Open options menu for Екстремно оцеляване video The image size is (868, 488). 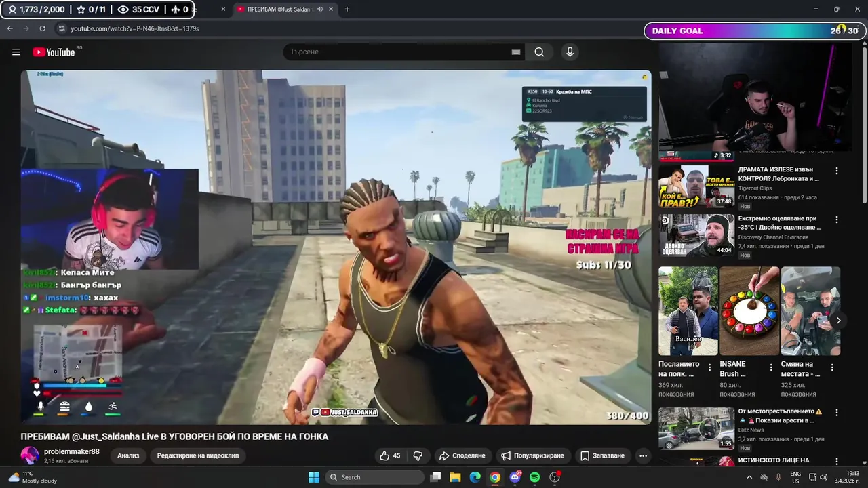click(x=836, y=220)
